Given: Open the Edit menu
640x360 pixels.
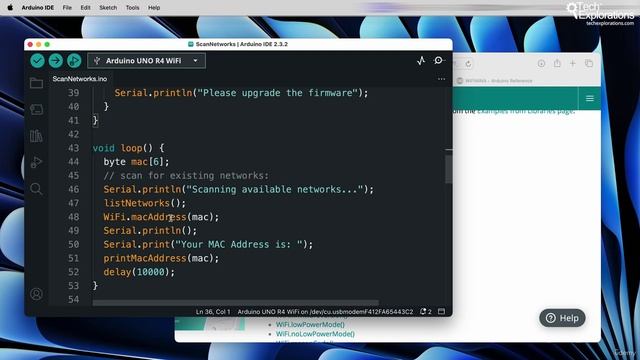Looking at the screenshot, I should tap(85, 7).
